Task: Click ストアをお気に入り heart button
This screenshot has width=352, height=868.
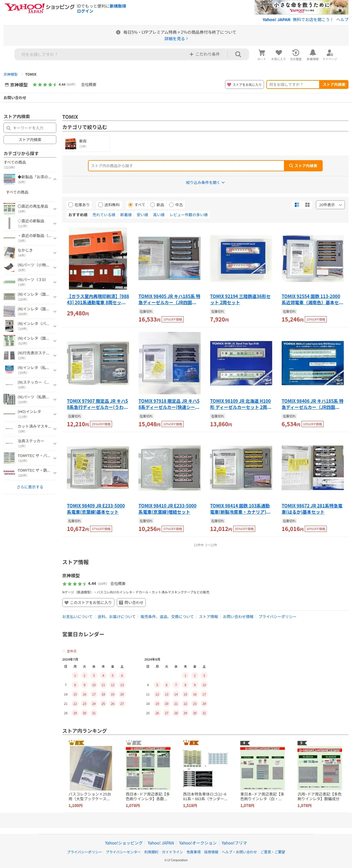Action: tap(244, 84)
